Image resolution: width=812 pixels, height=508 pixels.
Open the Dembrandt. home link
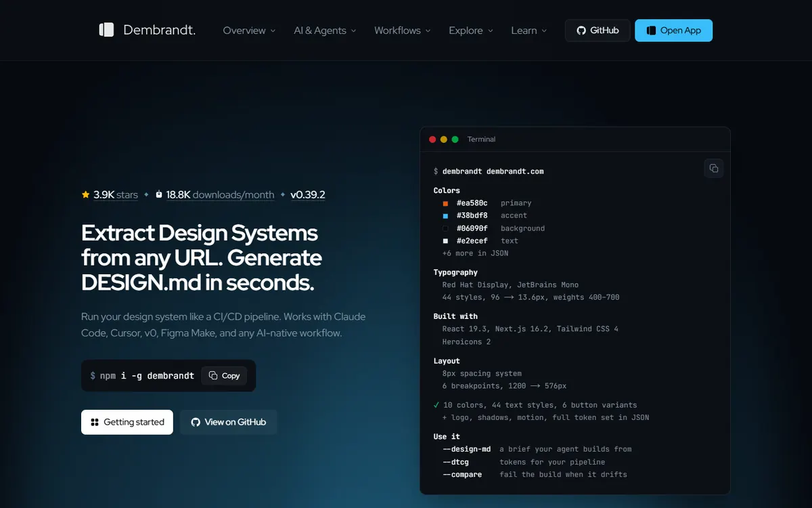[147, 30]
